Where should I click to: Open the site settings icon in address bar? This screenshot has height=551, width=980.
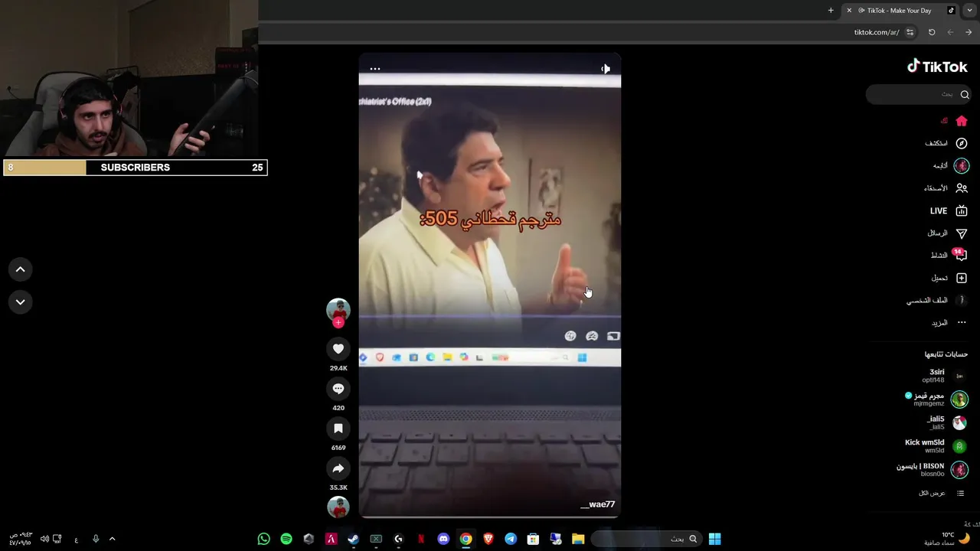[910, 32]
